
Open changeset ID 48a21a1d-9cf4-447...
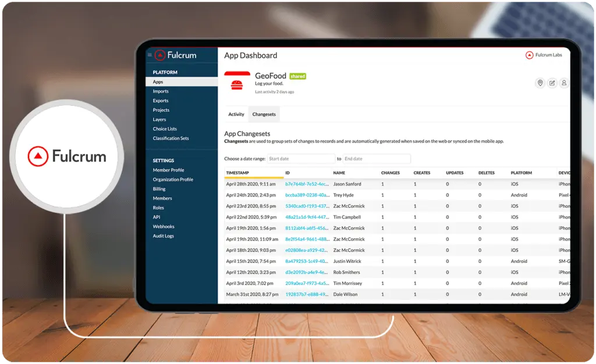coord(307,217)
